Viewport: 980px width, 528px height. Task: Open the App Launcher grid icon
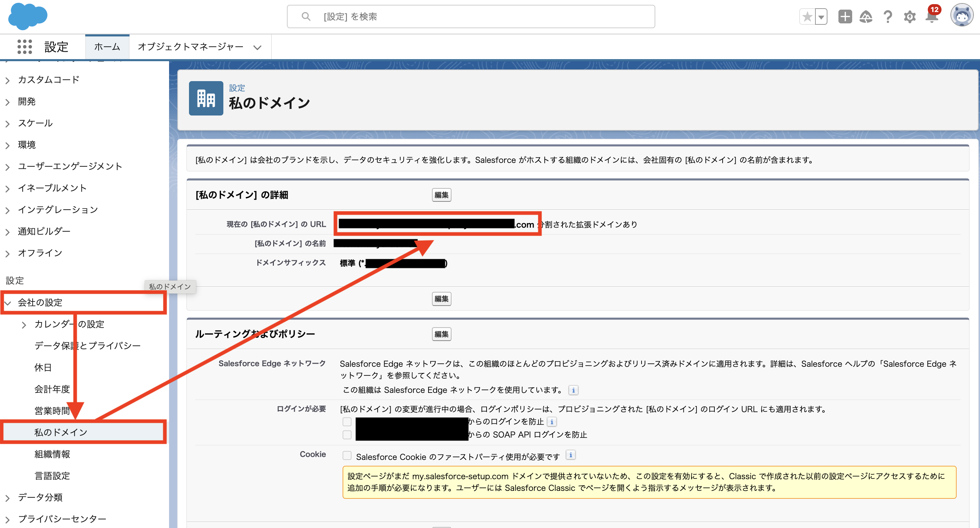[24, 46]
